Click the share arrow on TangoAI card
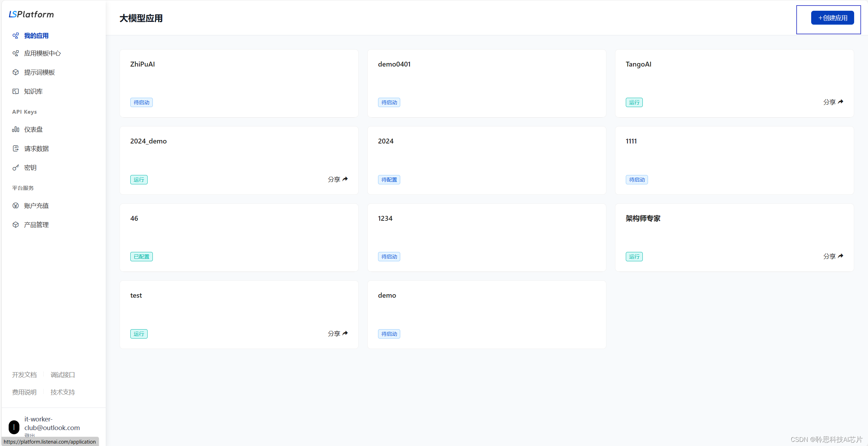The width and height of the screenshot is (868, 446). [841, 102]
